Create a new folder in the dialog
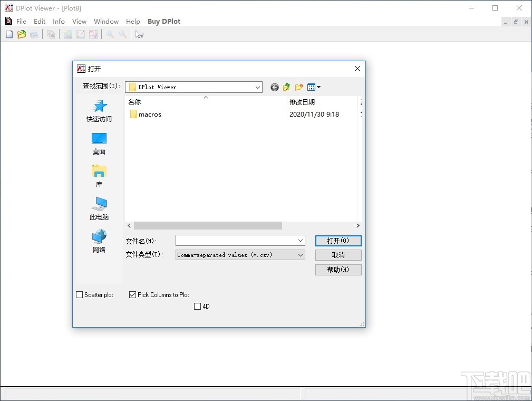Screen dimensions: 532x401 pyautogui.click(x=299, y=87)
